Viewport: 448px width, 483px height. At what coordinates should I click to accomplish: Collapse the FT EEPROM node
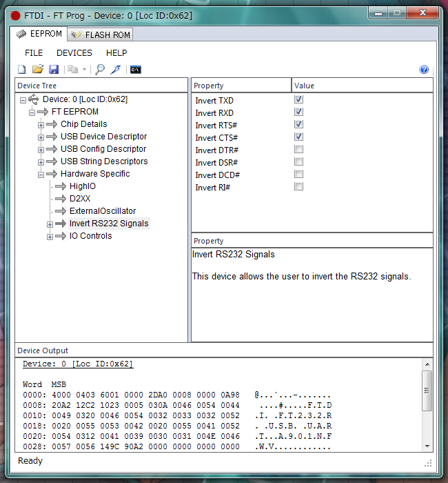[x=32, y=112]
